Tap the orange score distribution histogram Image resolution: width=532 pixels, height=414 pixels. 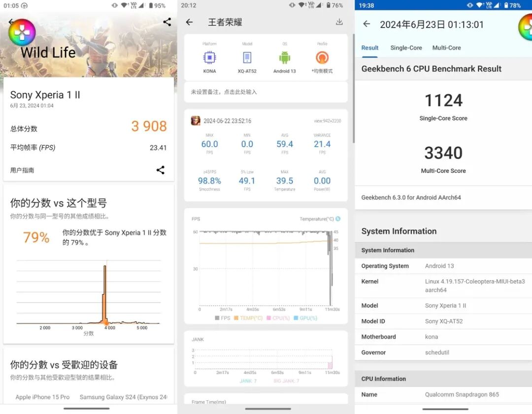88,292
